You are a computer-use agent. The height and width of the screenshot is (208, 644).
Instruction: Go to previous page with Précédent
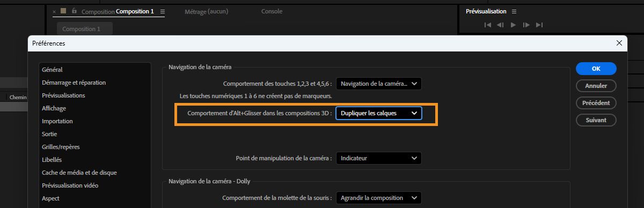coord(596,103)
